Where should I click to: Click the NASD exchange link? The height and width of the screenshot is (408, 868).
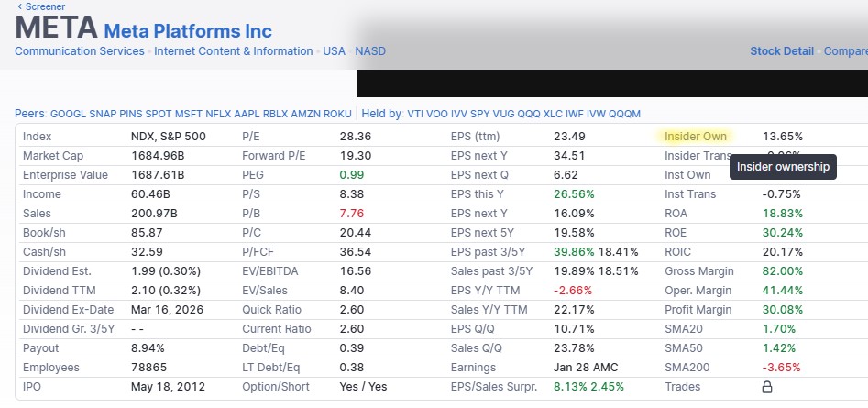tap(370, 51)
